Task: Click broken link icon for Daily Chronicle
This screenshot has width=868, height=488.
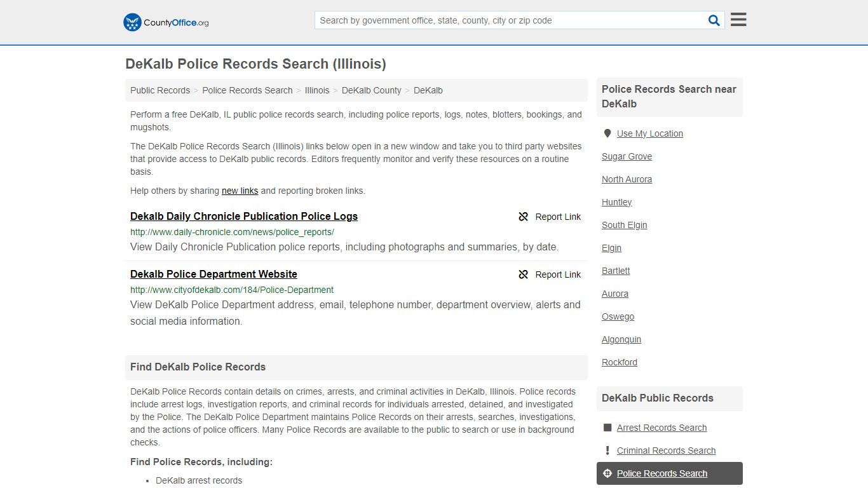Action: coord(524,217)
